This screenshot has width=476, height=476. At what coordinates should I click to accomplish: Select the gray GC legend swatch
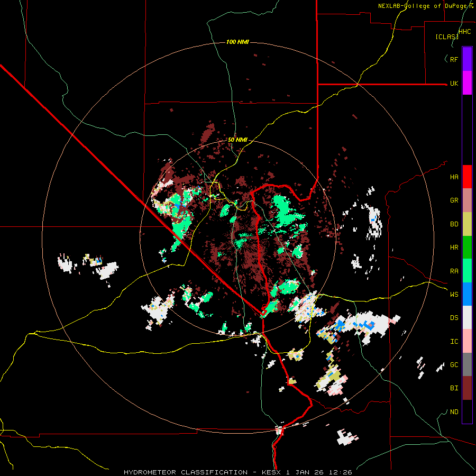(467, 364)
